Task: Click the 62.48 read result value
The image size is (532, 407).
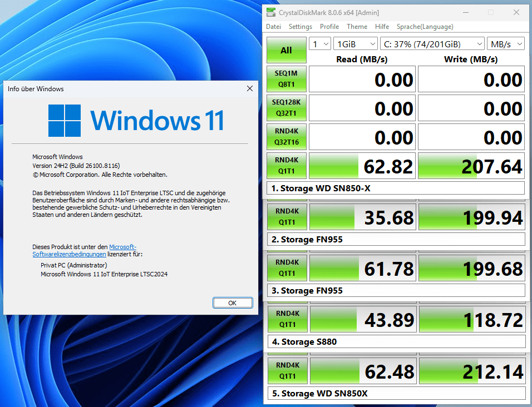Action: pyautogui.click(x=363, y=371)
